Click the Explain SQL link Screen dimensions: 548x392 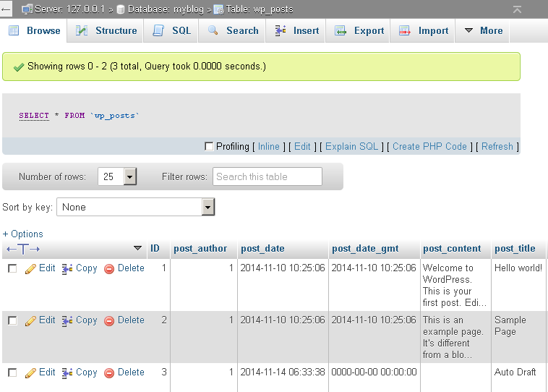(x=351, y=147)
